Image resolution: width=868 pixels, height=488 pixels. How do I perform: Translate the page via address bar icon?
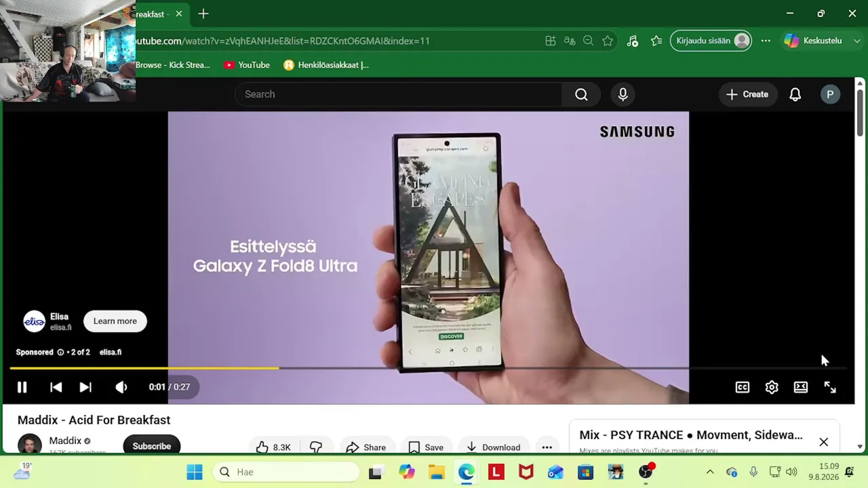click(570, 41)
